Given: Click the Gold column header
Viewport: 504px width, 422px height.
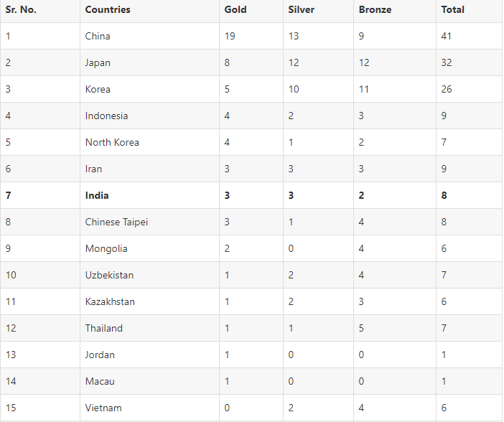Looking at the screenshot, I should click(235, 10).
